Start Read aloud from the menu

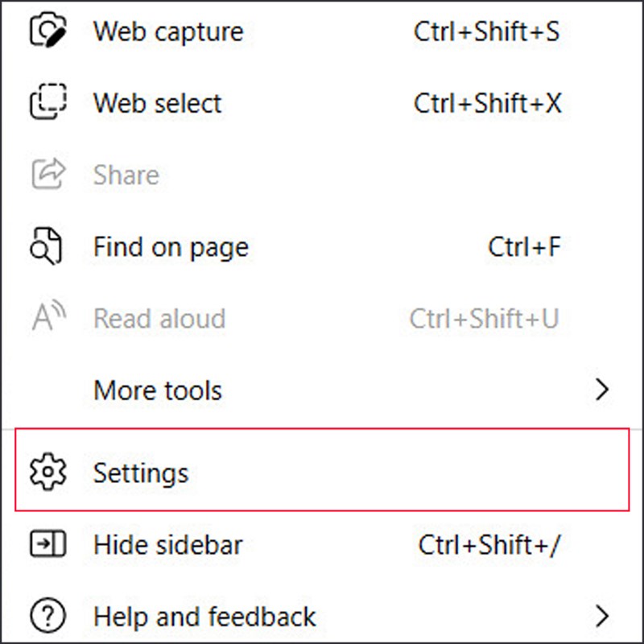(159, 319)
